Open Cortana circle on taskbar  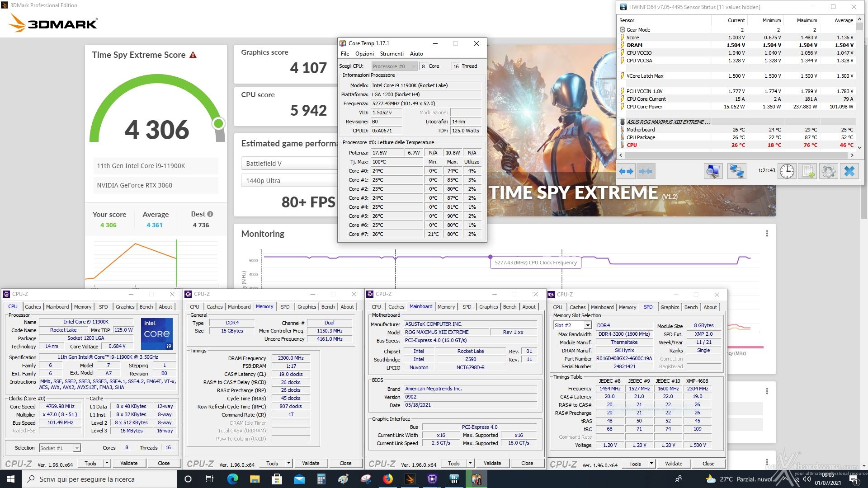pos(188,479)
